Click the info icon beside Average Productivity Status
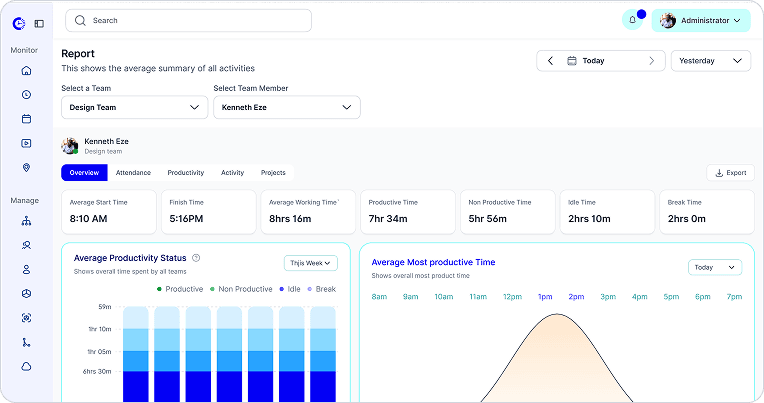Image resolution: width=764 pixels, height=403 pixels. tap(196, 258)
